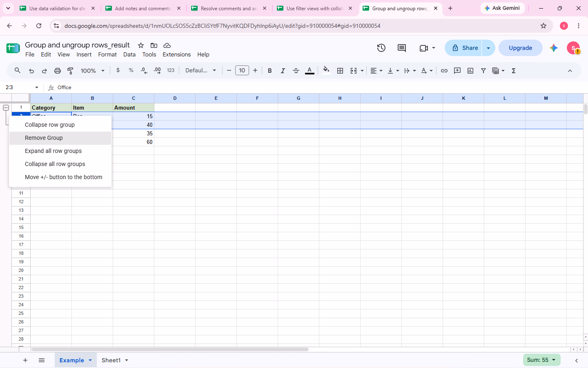Expand the Share options arrow
588x368 pixels.
pos(488,48)
